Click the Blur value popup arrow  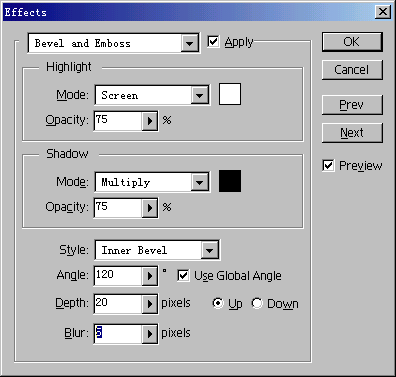[150, 334]
